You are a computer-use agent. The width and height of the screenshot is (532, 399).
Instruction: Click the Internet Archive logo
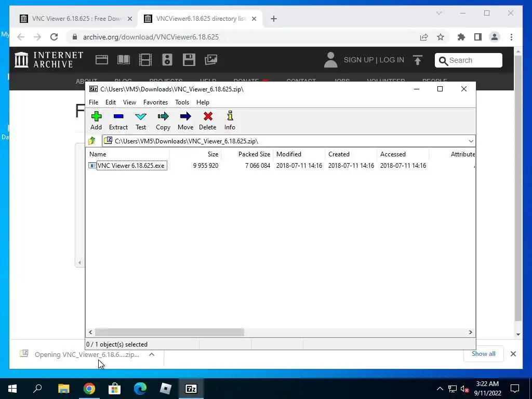click(49, 60)
